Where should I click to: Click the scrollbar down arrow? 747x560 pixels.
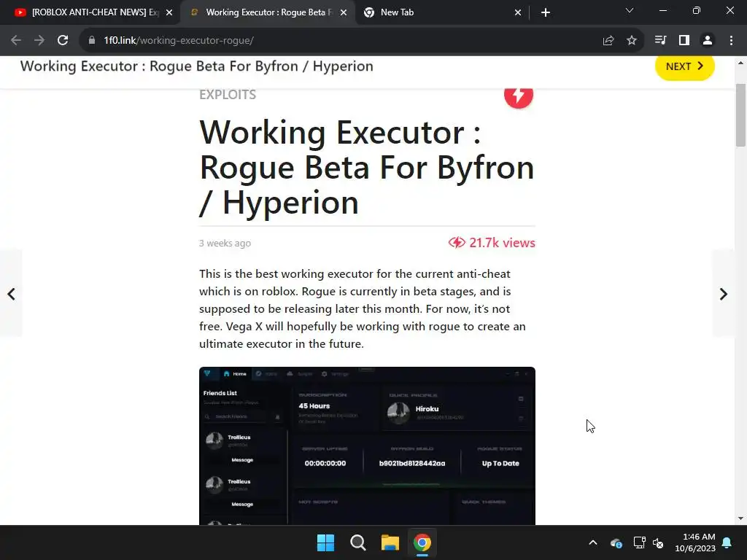coord(740,518)
